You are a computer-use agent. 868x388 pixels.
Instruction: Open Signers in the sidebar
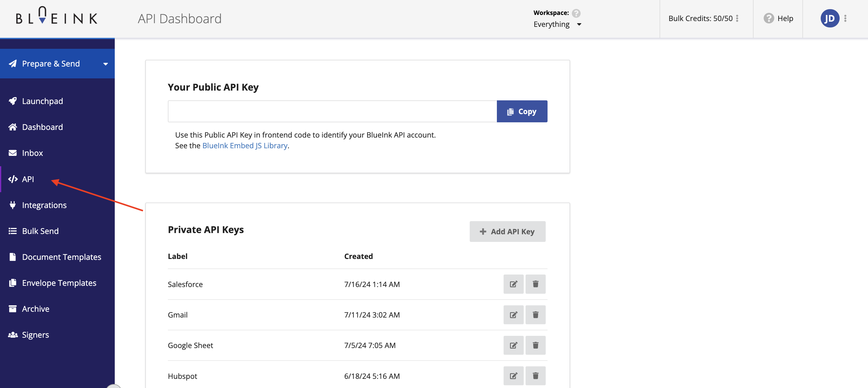coord(57,335)
